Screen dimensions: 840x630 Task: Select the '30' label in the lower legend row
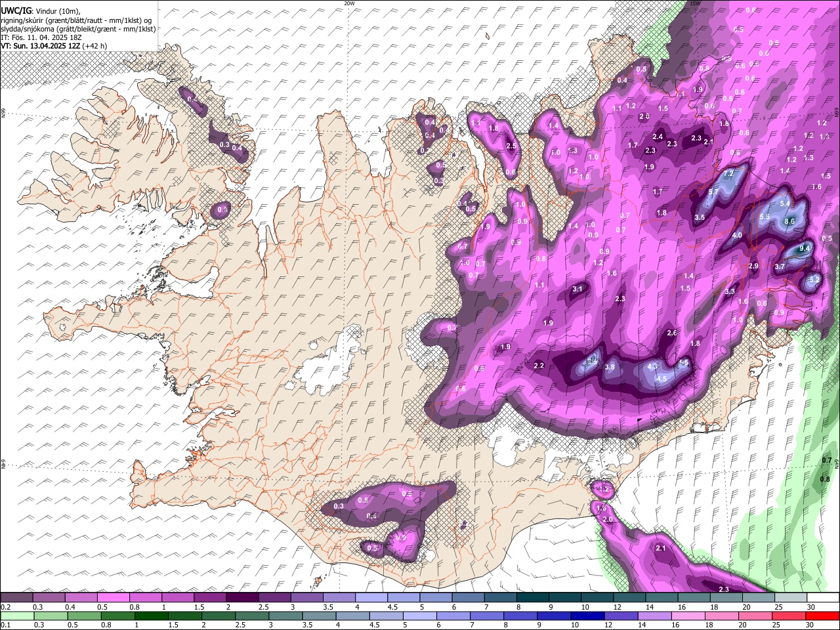pos(810,625)
